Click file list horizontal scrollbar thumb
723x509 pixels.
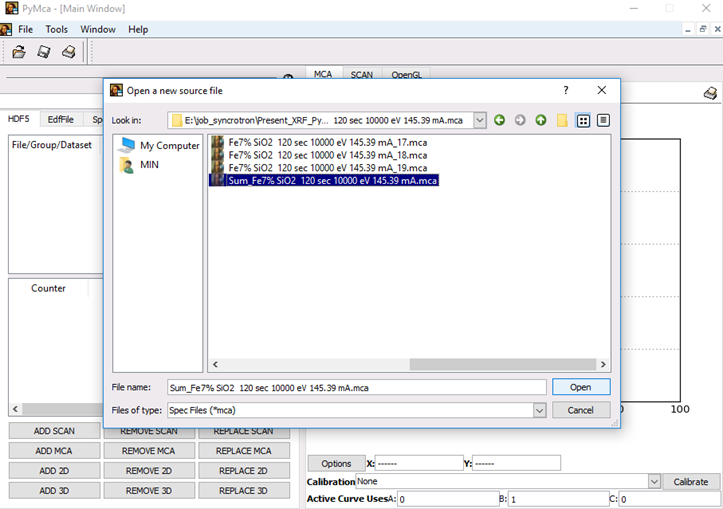pos(503,364)
